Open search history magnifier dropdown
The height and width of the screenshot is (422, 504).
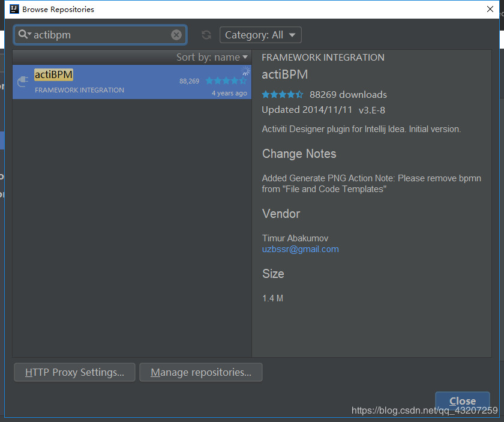tap(25, 34)
